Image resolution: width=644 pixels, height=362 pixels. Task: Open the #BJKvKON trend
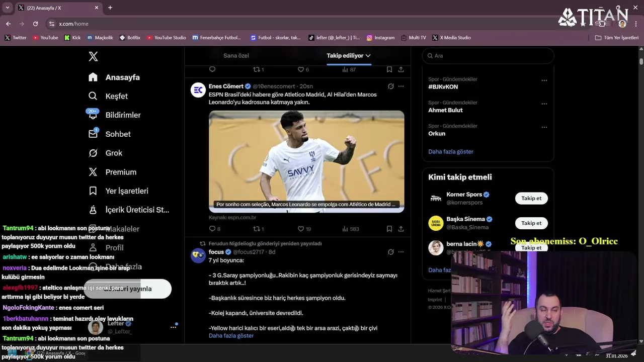click(x=443, y=87)
